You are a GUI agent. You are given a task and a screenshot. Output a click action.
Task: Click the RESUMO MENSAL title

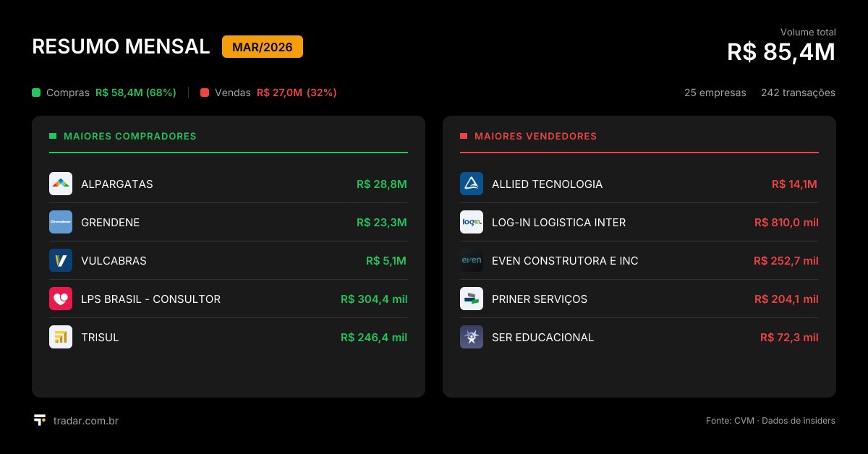point(121,47)
